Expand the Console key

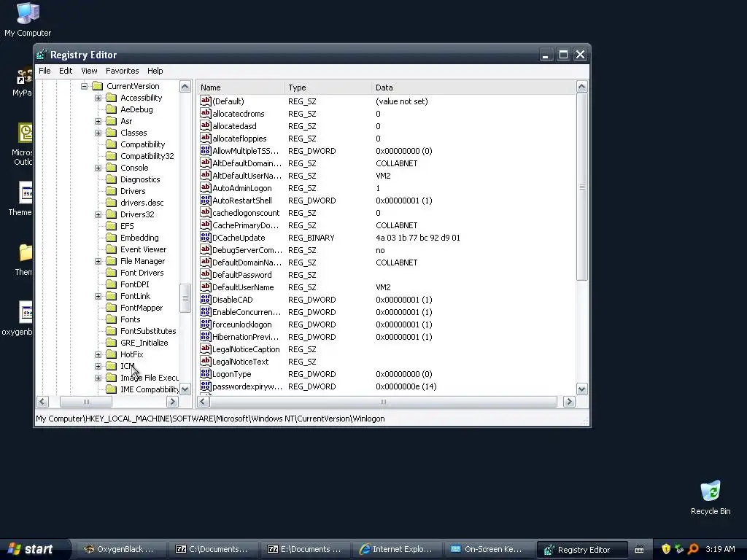pos(98,168)
